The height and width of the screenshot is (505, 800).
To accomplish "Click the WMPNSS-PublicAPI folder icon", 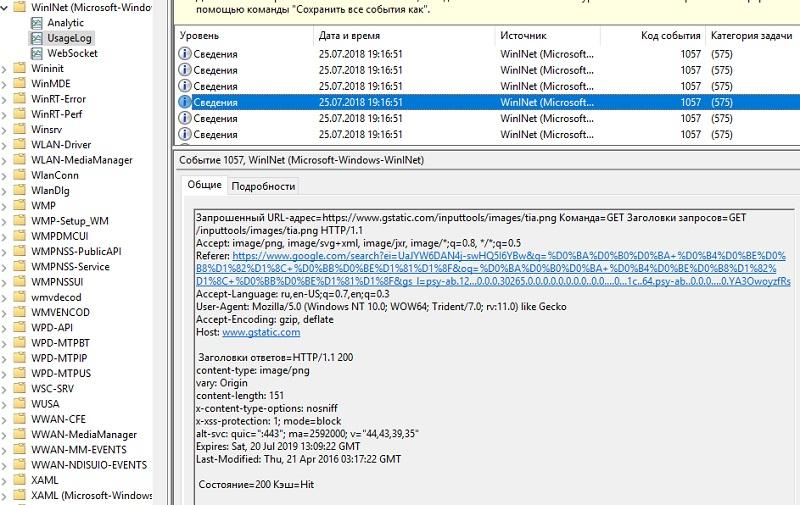I will (19, 251).
